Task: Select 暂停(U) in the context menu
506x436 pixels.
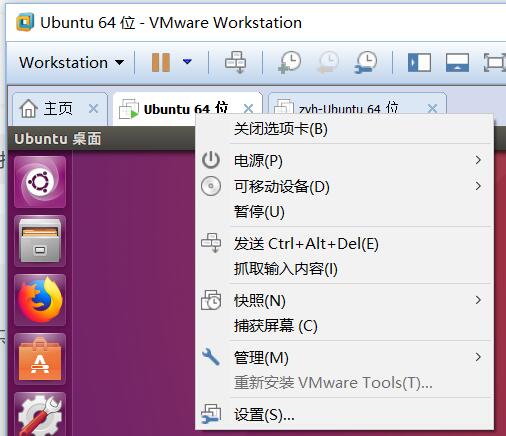Action: 344,212
